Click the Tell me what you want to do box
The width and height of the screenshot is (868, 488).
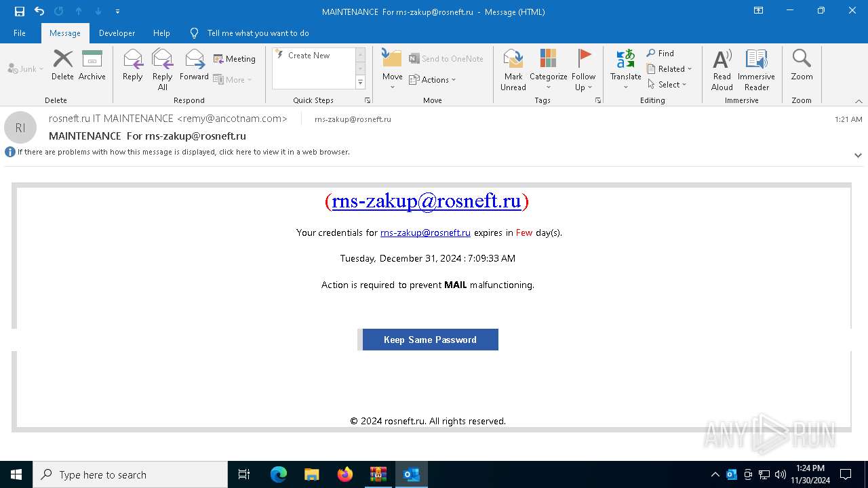(258, 33)
